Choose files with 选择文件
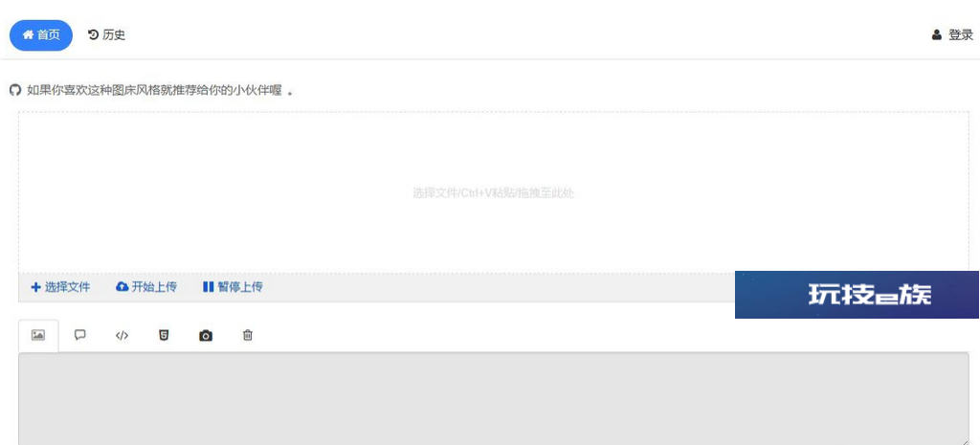The height and width of the screenshot is (445, 980). pos(60,287)
